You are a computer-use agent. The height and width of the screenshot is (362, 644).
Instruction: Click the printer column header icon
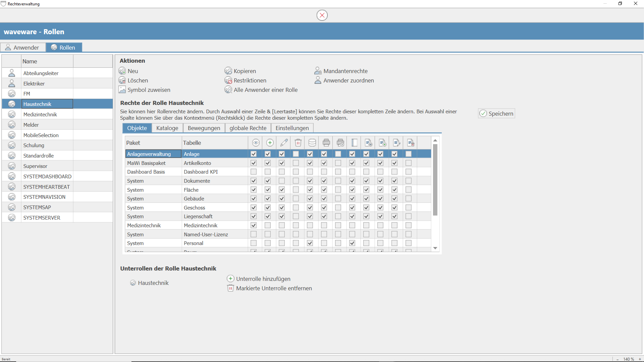(326, 143)
